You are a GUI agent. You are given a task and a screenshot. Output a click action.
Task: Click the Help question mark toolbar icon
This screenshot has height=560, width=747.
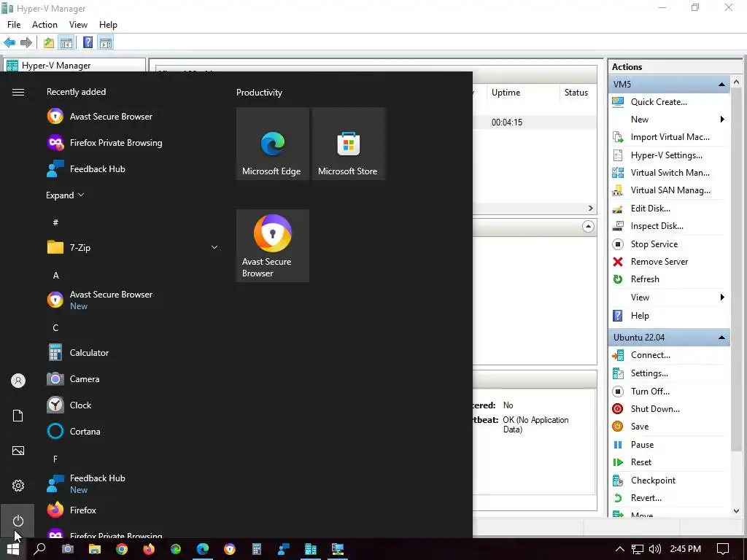point(88,43)
